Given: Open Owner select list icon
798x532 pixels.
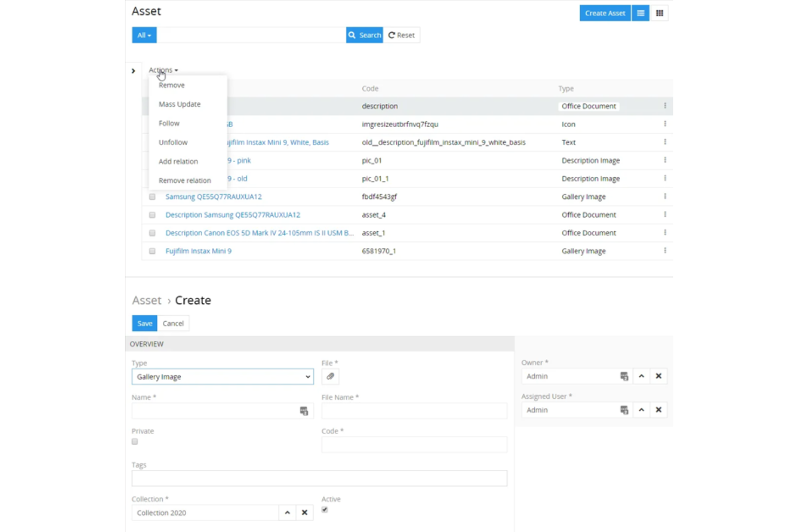Looking at the screenshot, I should point(624,376).
